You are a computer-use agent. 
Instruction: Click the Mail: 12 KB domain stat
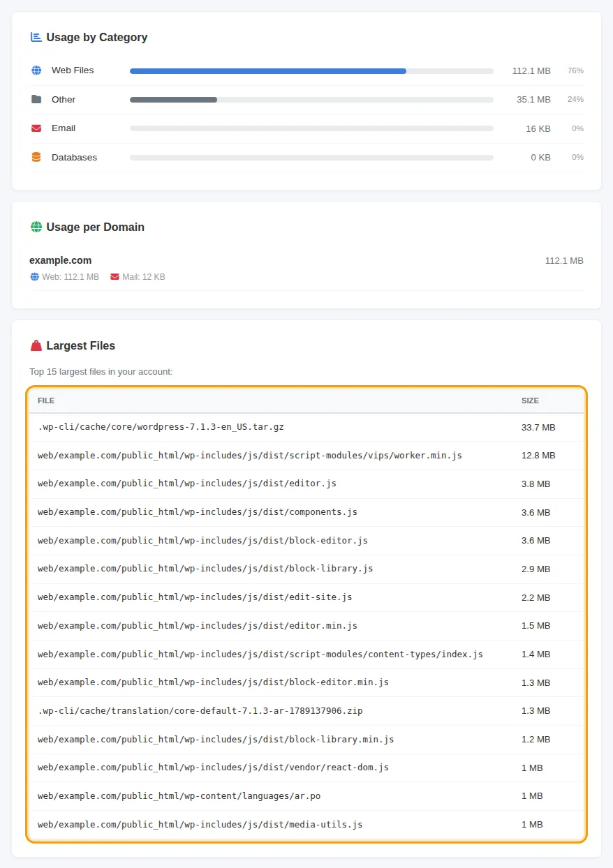(x=144, y=277)
